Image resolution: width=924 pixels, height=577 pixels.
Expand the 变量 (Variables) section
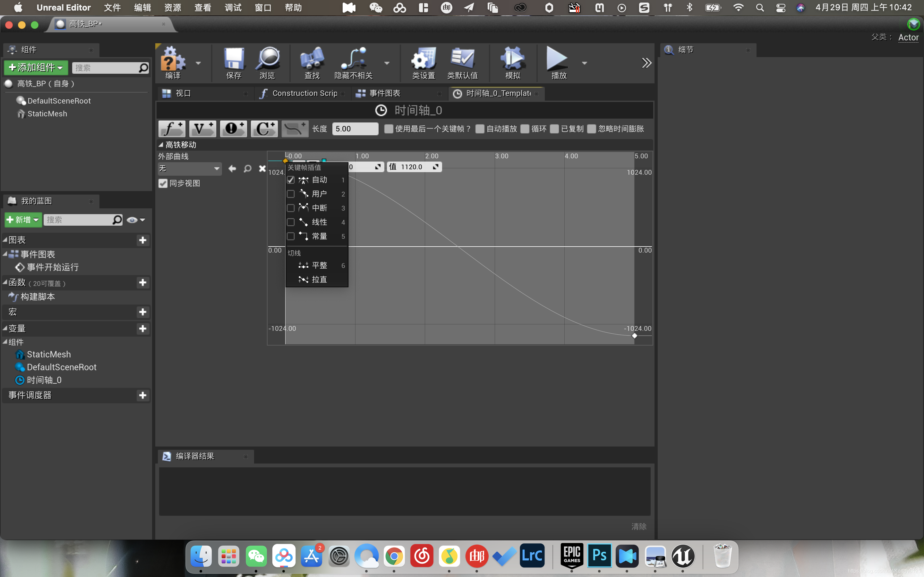pyautogui.click(x=6, y=327)
